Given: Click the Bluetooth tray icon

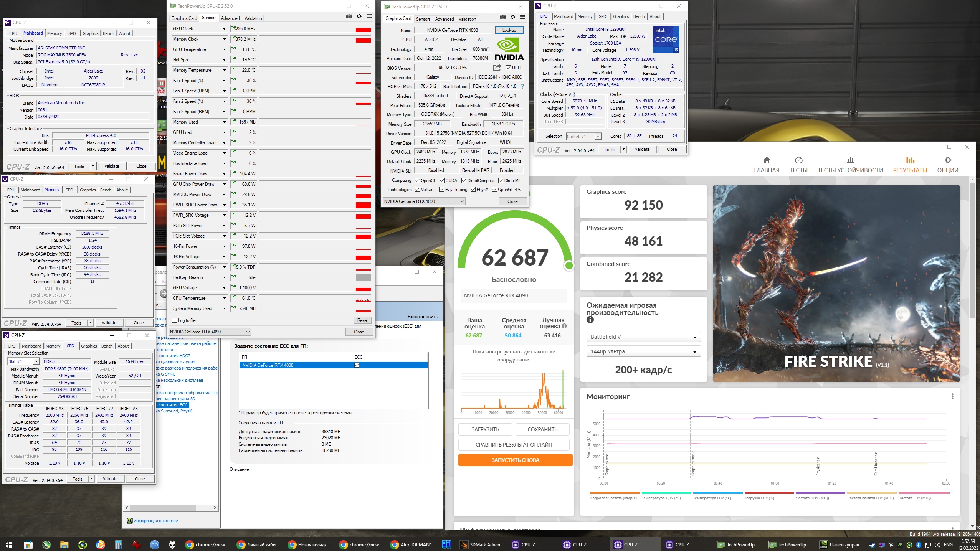Looking at the screenshot, I should pyautogui.click(x=919, y=545).
